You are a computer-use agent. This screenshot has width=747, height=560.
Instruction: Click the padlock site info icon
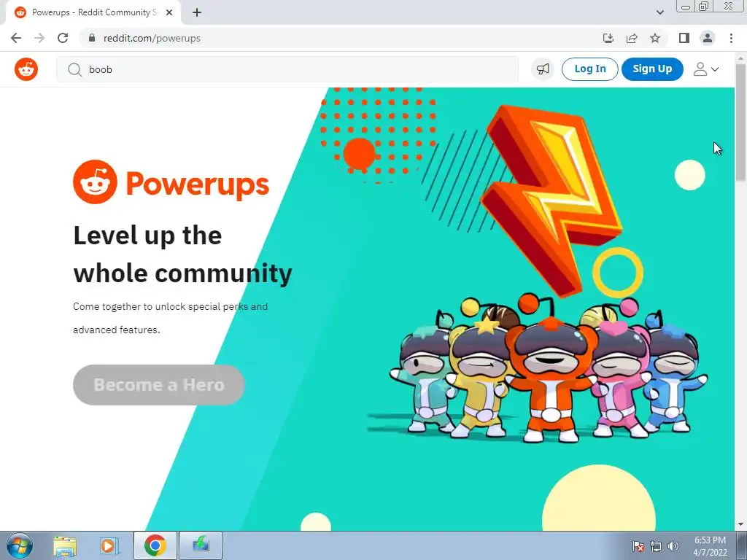coord(92,38)
